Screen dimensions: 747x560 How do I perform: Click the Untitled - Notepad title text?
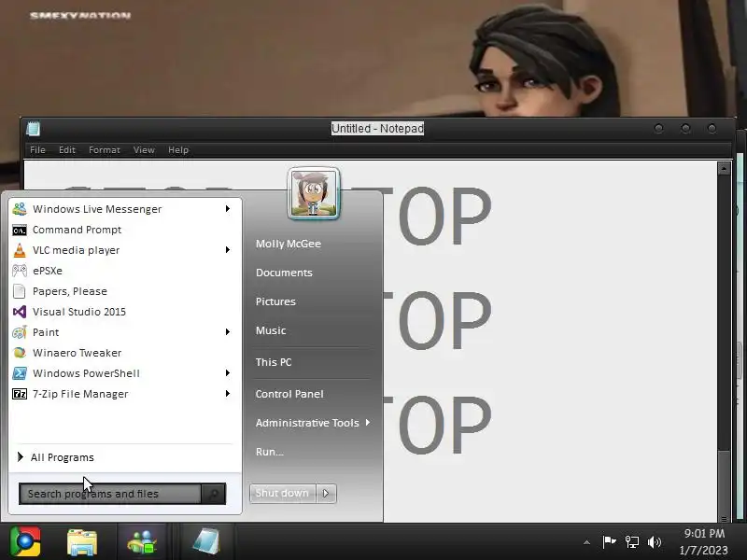click(x=377, y=129)
